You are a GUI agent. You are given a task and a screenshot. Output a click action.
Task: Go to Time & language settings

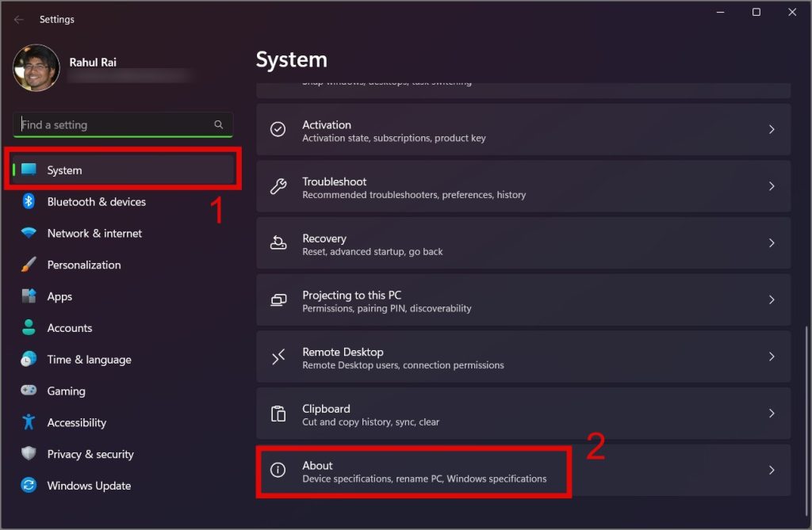click(89, 360)
